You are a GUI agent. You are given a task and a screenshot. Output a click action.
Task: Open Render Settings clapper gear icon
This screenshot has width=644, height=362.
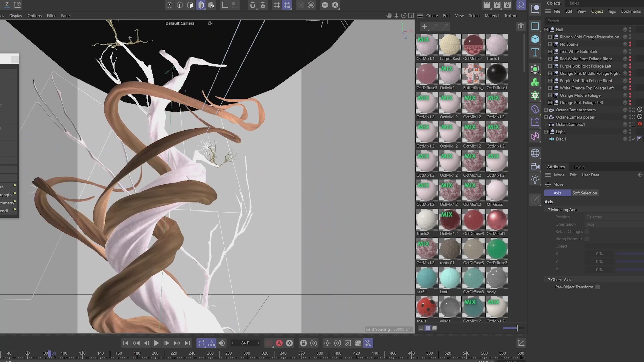coord(507,5)
